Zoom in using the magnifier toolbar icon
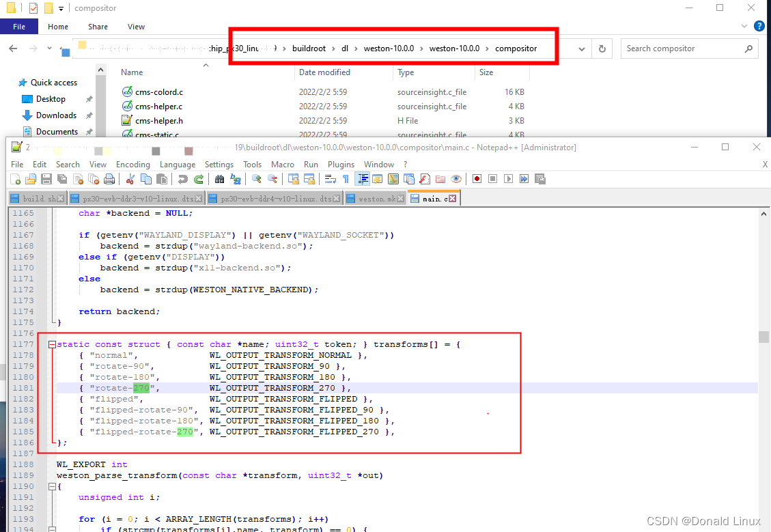The image size is (771, 532). tap(256, 179)
